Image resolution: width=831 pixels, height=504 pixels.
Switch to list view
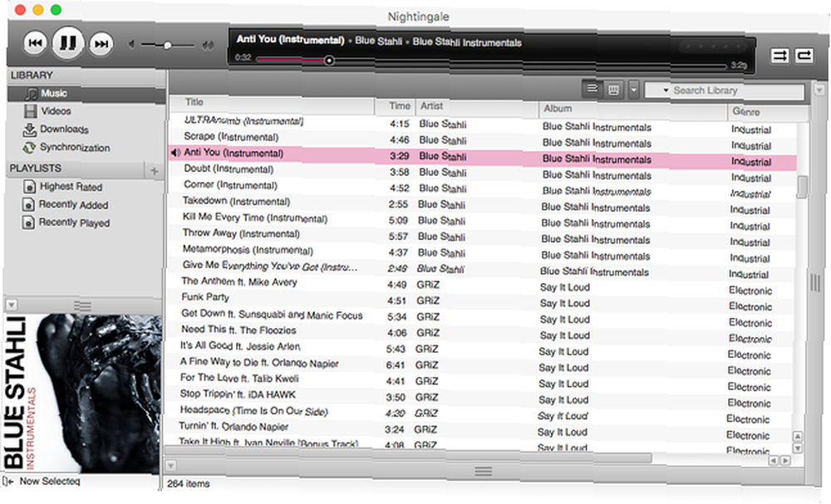click(x=592, y=89)
